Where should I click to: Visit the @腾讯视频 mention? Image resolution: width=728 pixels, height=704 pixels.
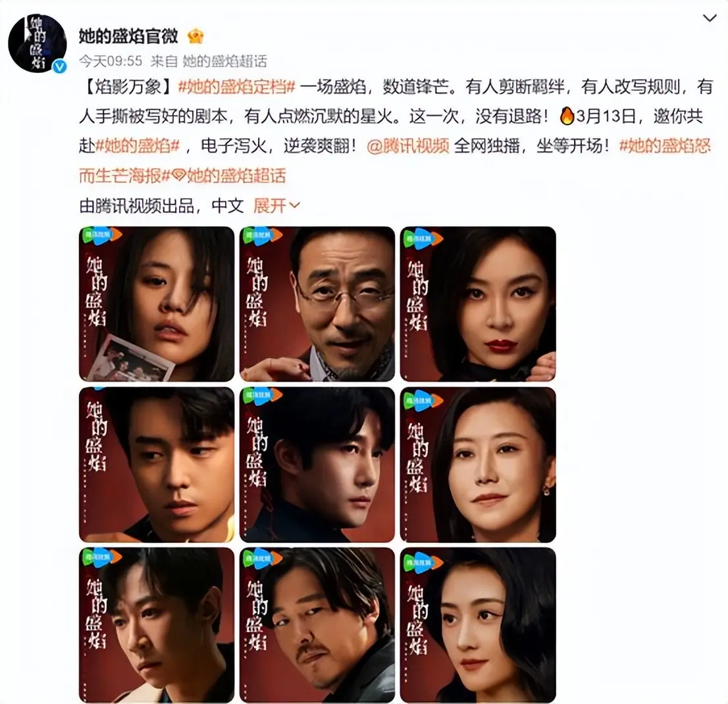point(407,146)
